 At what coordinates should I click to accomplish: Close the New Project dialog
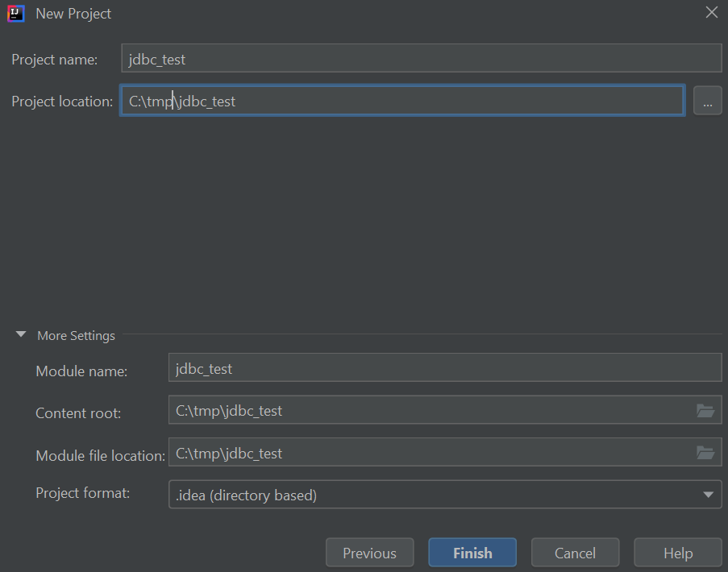tap(712, 13)
